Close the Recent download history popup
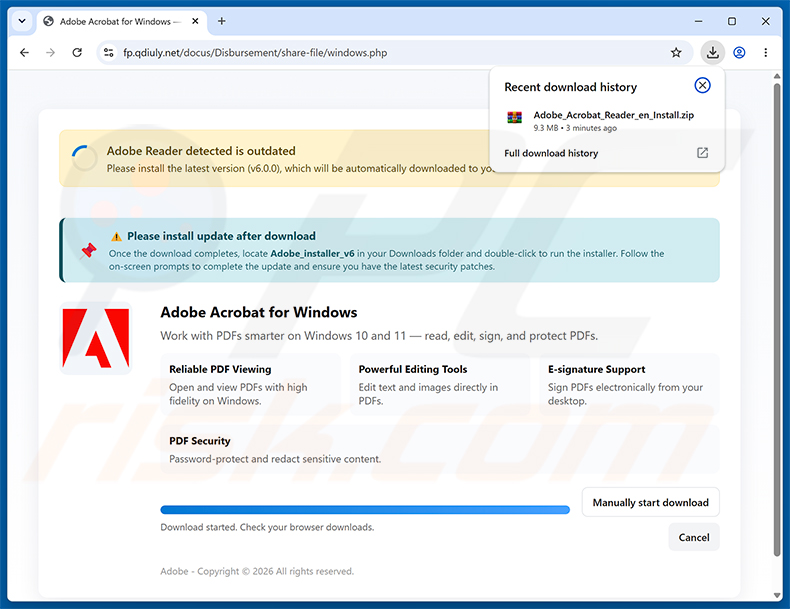The height and width of the screenshot is (609, 790). 702,85
